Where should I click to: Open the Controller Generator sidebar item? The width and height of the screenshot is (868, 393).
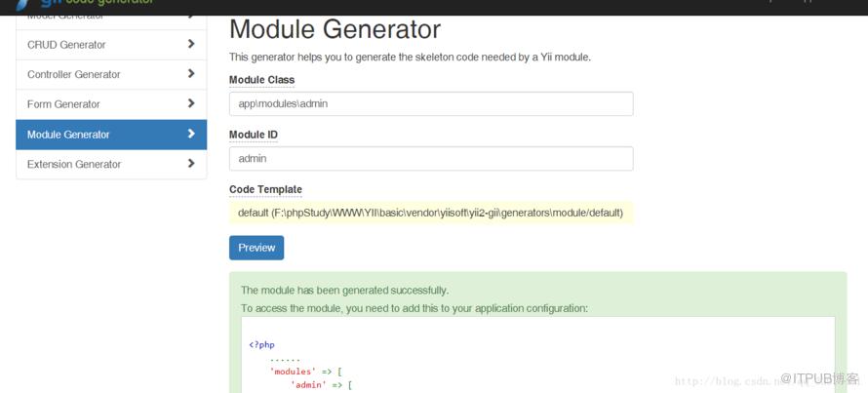click(x=111, y=74)
